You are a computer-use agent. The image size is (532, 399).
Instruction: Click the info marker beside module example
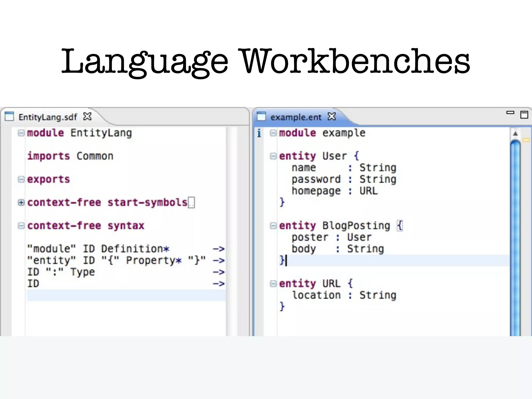coord(259,133)
